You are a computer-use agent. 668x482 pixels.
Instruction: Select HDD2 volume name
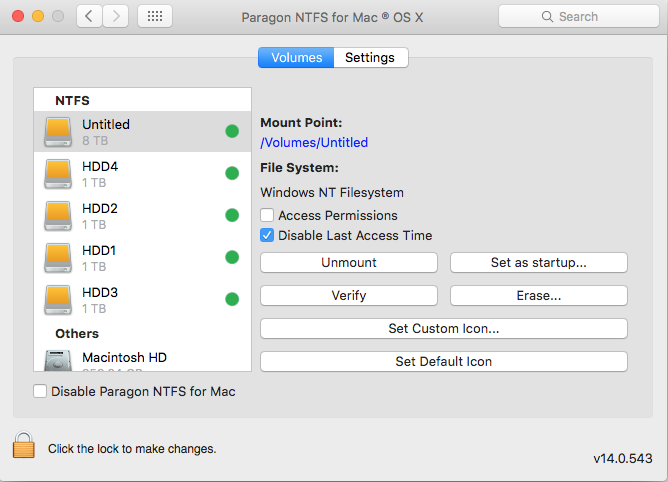pos(100,208)
